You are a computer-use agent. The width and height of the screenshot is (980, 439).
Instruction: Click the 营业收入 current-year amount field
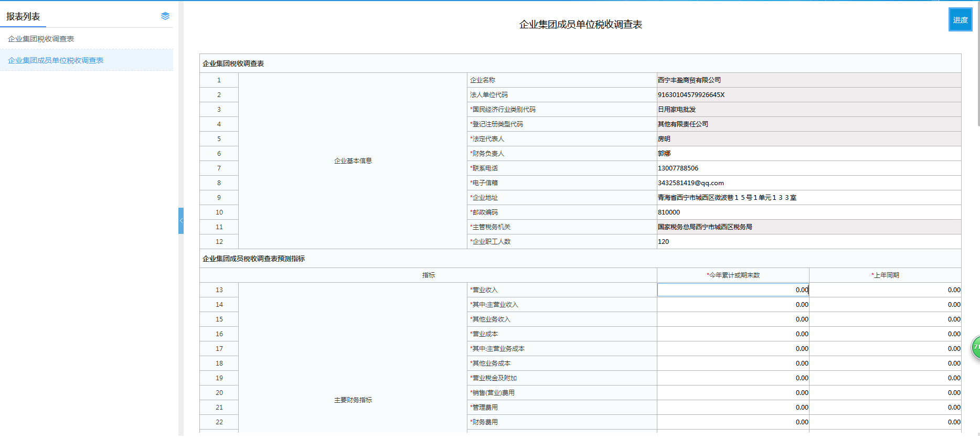733,290
